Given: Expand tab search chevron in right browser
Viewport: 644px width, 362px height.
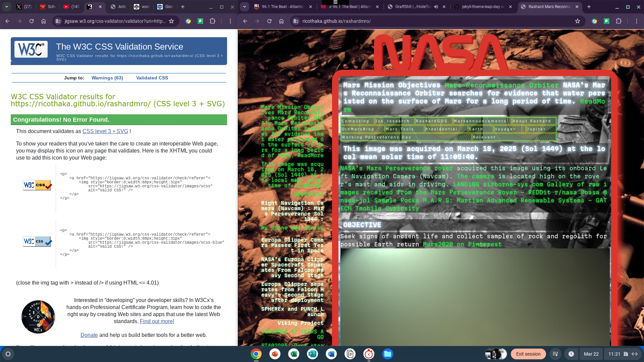Looking at the screenshot, I should click(245, 7).
